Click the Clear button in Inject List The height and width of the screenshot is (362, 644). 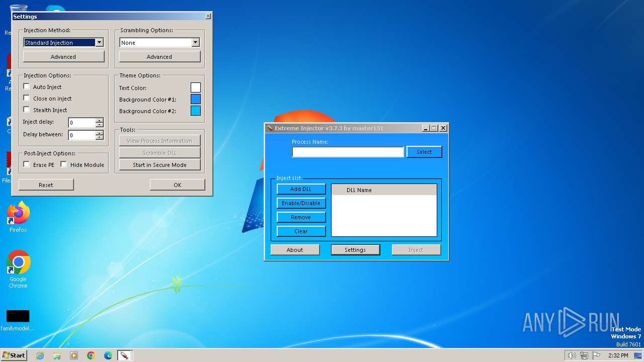301,231
